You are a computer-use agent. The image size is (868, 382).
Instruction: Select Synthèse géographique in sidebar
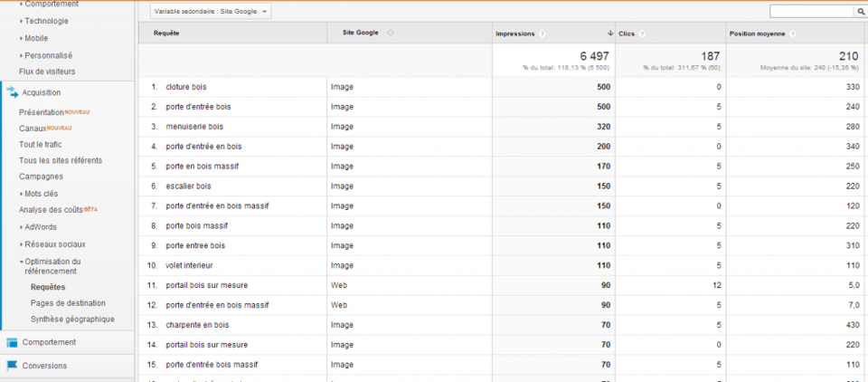[72, 319]
